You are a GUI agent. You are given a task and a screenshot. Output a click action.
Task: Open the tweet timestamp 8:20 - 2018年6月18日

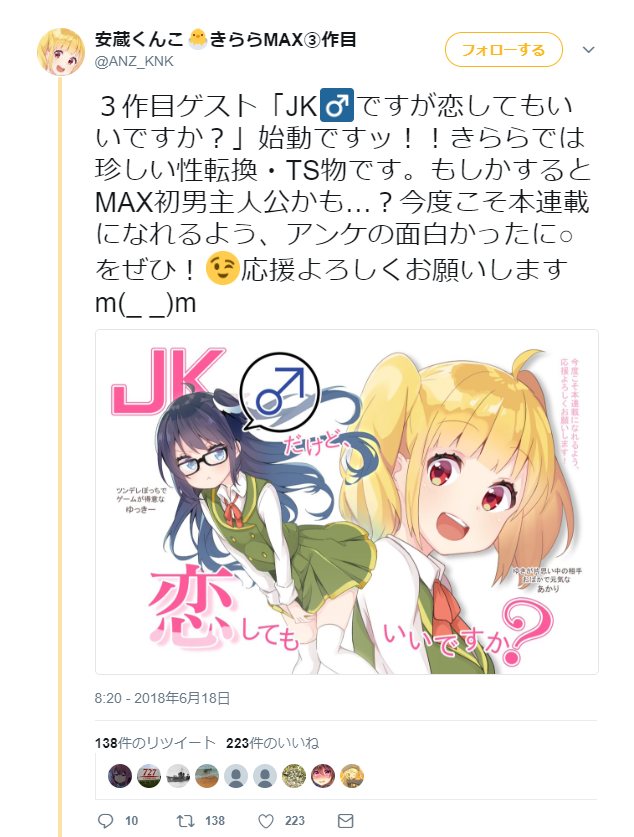coord(162,698)
